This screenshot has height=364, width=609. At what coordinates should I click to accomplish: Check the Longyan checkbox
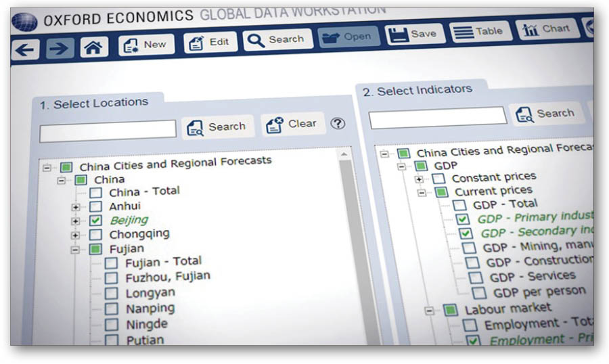pos(112,294)
